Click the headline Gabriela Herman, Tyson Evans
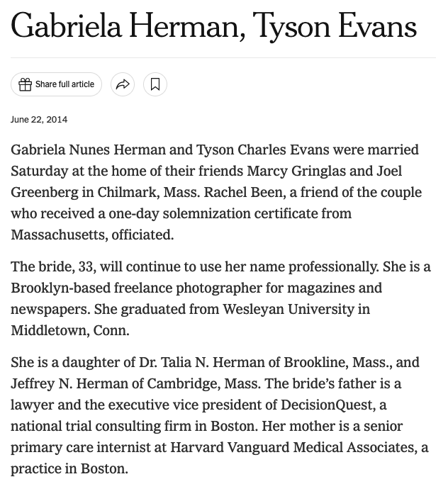Image resolution: width=448 pixels, height=484 pixels. point(213,26)
